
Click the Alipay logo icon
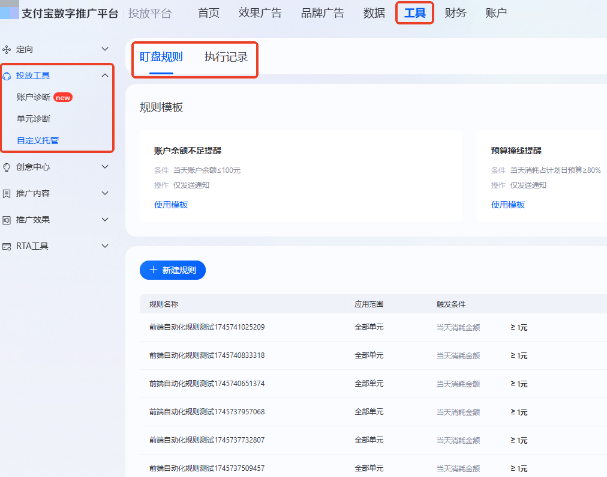tap(9, 10)
